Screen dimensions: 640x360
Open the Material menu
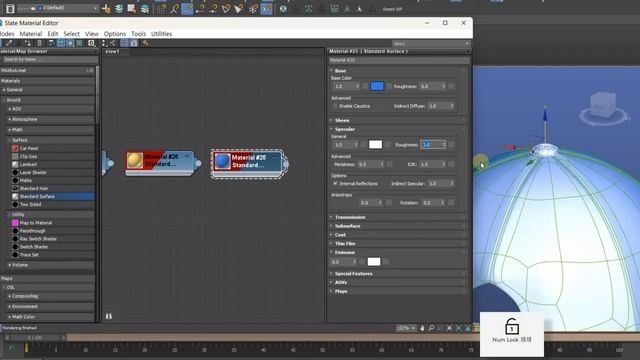(31, 34)
